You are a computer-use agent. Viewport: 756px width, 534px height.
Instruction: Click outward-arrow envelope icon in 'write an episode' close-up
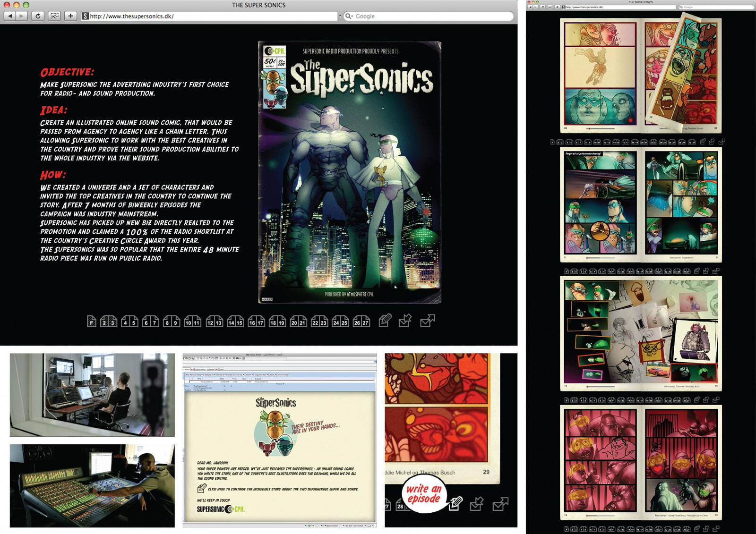(x=500, y=504)
